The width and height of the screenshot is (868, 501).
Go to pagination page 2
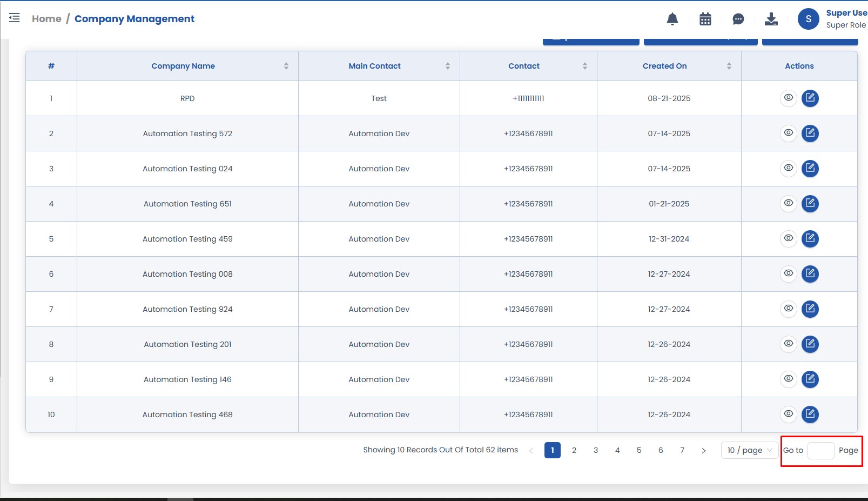(574, 450)
